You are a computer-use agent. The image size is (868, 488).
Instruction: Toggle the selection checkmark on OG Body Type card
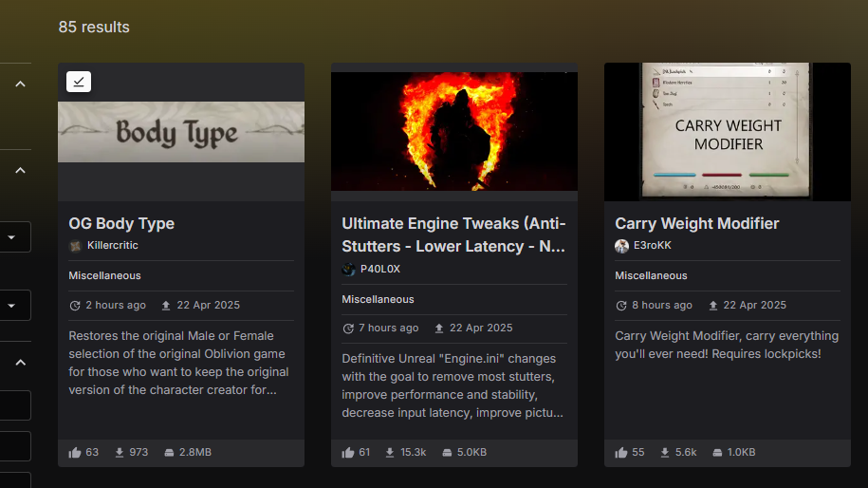pyautogui.click(x=79, y=82)
